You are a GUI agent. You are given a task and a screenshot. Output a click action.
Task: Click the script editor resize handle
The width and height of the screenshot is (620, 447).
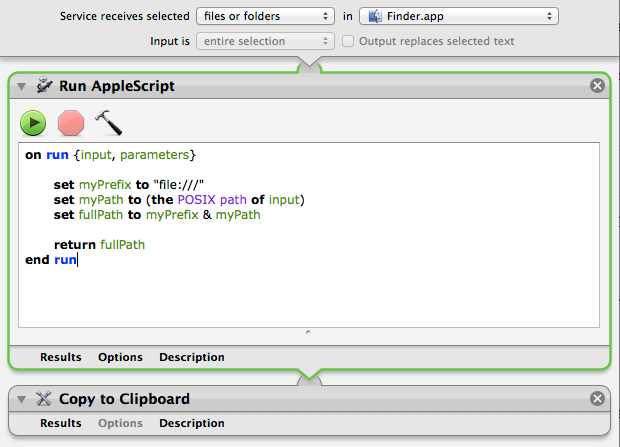coord(308,332)
